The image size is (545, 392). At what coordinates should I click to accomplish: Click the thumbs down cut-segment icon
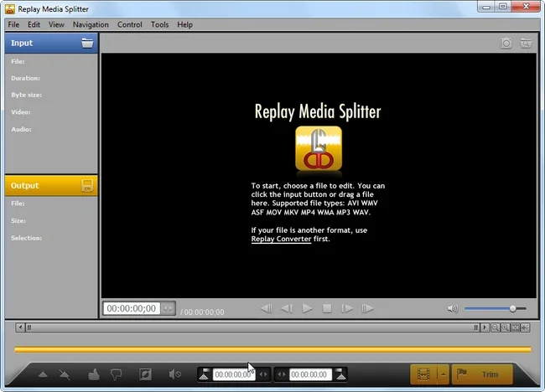coord(116,374)
